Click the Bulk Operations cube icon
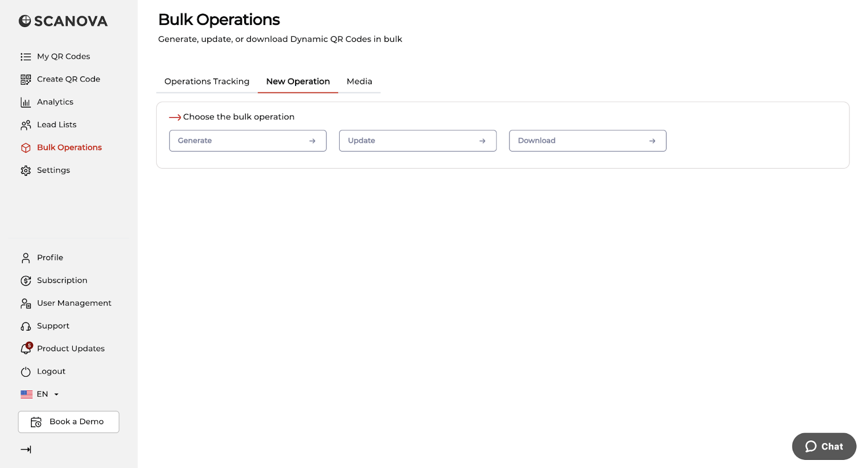Image resolution: width=868 pixels, height=468 pixels. [x=25, y=148]
